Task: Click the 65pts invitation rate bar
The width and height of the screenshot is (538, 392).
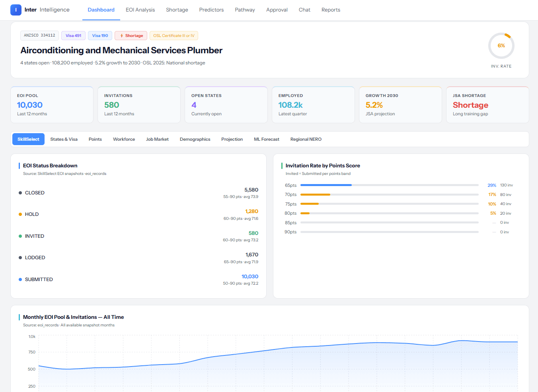Action: 390,185
